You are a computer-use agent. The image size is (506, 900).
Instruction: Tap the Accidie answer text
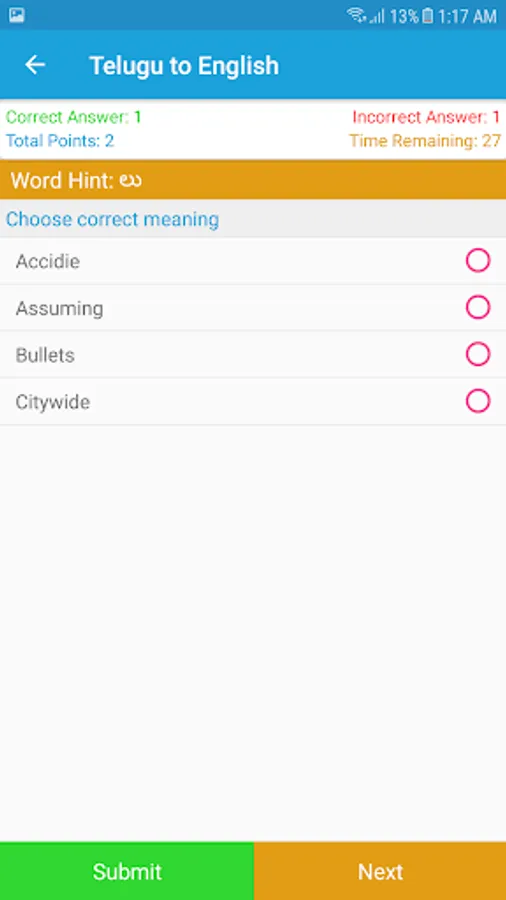pyautogui.click(x=48, y=262)
